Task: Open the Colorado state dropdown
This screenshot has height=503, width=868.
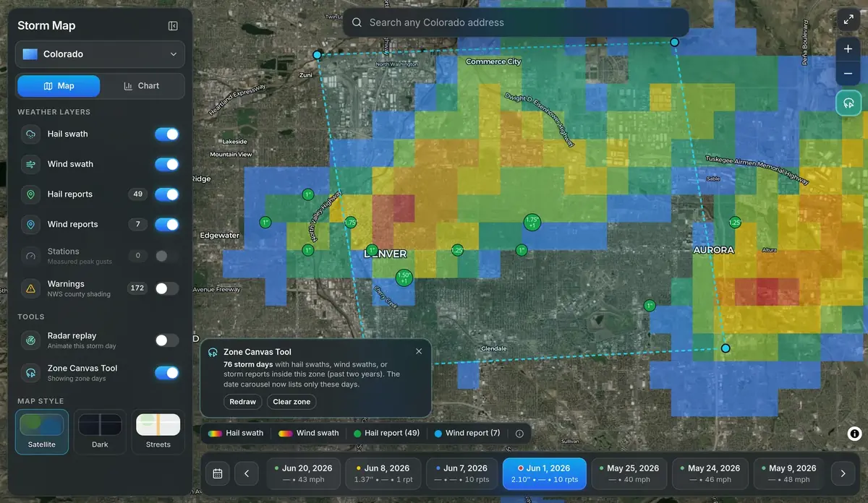Action: pos(100,54)
